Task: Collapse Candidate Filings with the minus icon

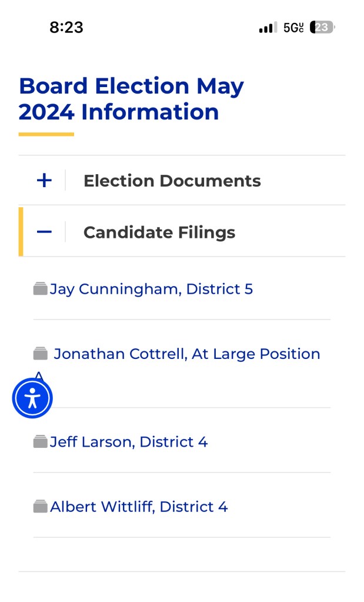Action: click(x=44, y=232)
